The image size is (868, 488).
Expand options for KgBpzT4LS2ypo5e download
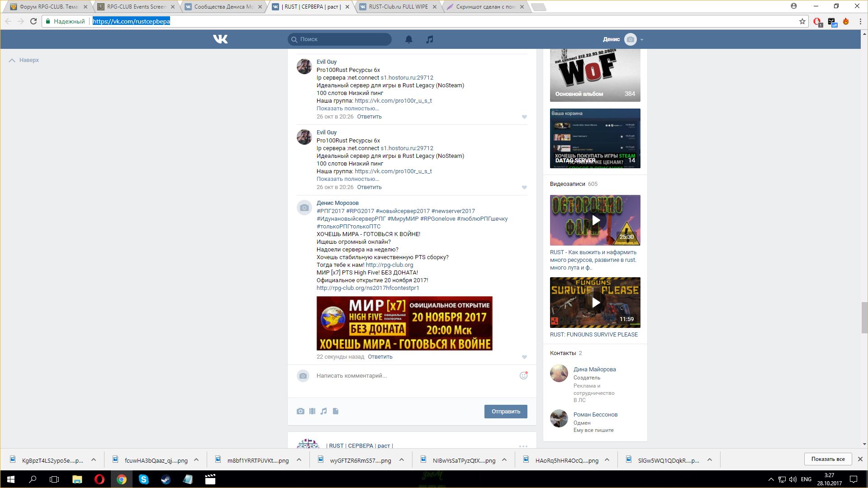[94, 460]
